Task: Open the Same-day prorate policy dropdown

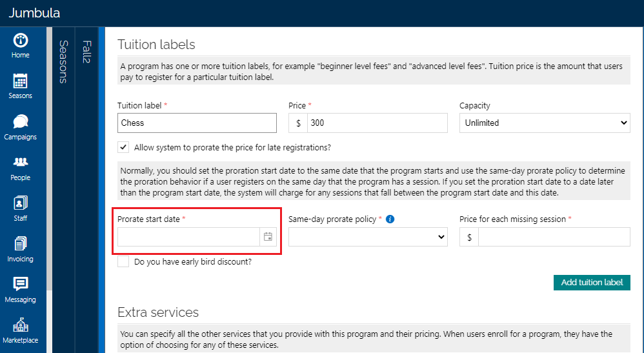Action: (368, 237)
